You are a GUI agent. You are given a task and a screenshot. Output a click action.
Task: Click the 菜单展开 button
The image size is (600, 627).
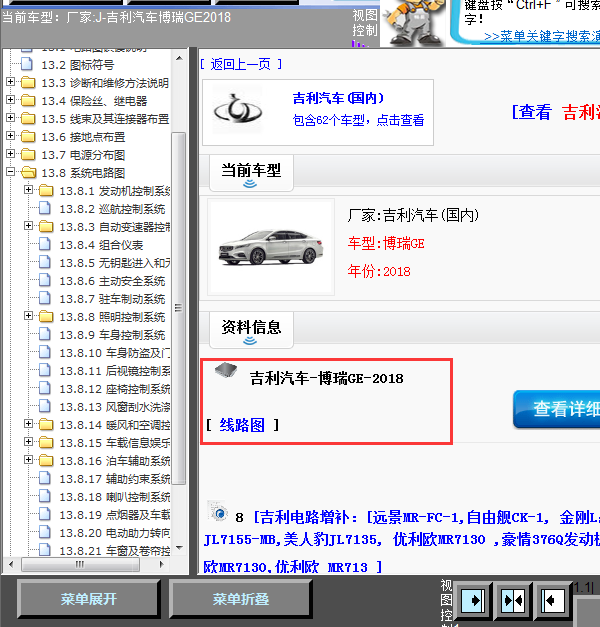pos(89,599)
